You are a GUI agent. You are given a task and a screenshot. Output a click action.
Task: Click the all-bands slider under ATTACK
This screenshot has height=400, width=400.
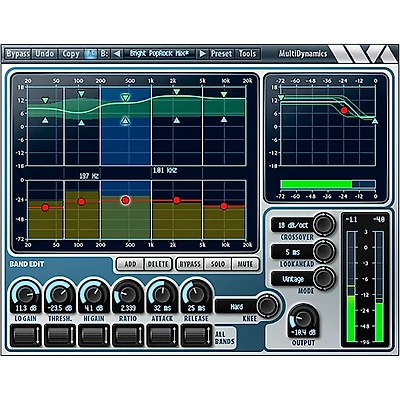pos(162,335)
